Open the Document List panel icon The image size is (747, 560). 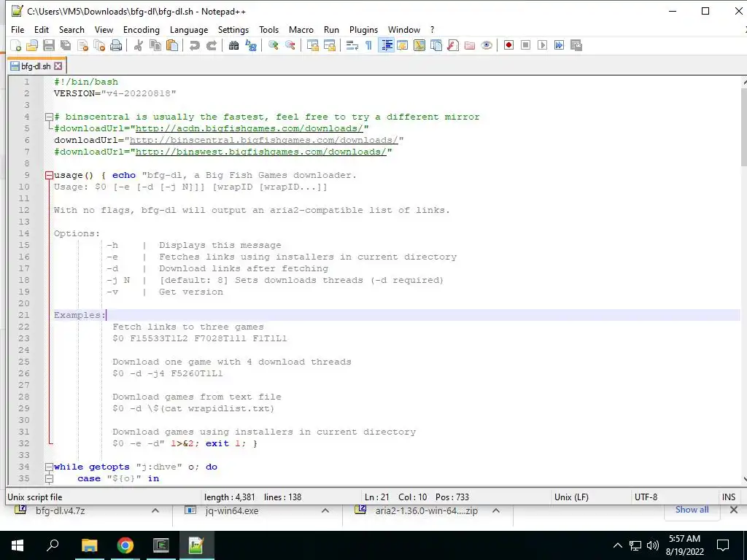(x=436, y=45)
